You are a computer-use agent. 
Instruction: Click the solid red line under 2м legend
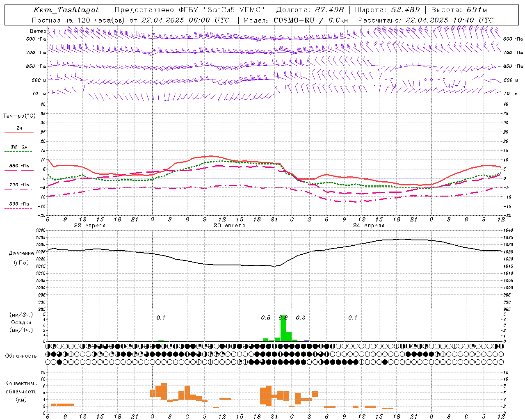pos(19,132)
